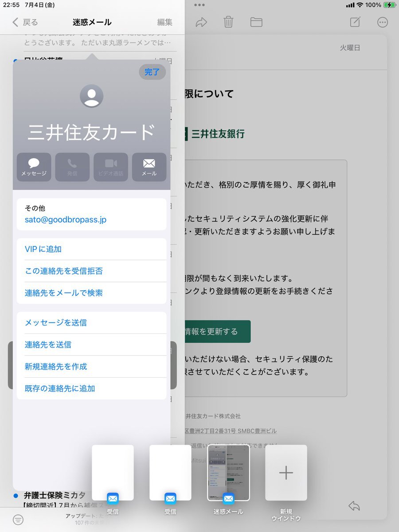Tap the メール envelope action button
The image size is (399, 532).
coord(149,167)
